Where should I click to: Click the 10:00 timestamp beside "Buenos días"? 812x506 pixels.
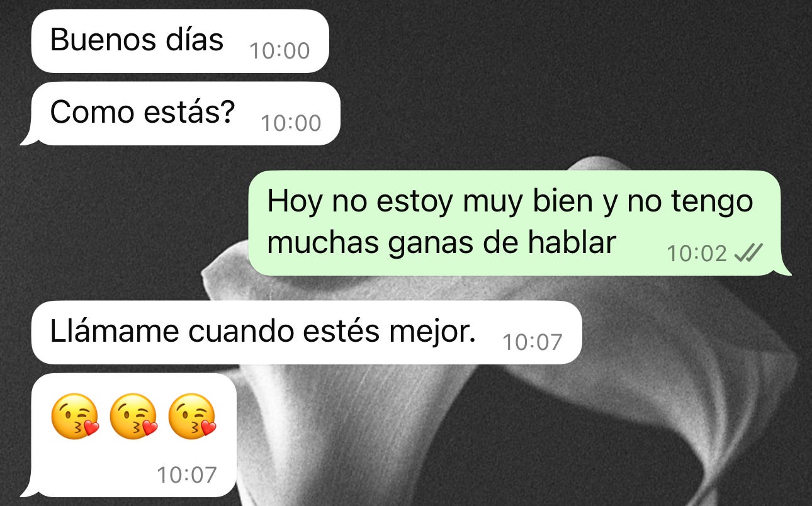[x=280, y=51]
